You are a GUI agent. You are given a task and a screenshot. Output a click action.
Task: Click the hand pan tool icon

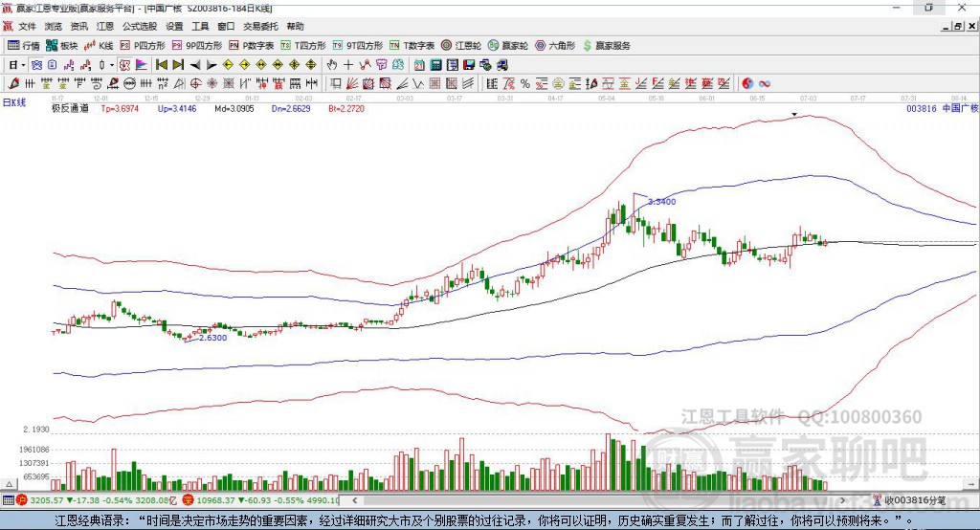331,65
